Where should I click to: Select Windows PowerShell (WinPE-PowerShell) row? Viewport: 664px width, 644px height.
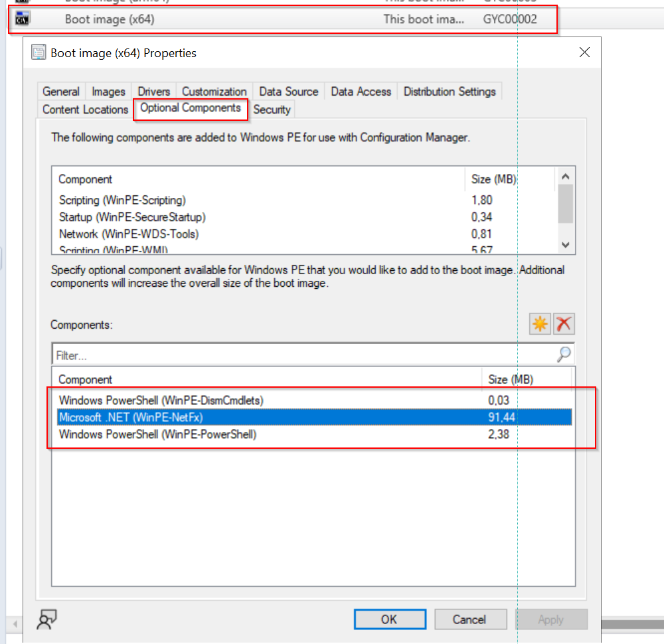(x=314, y=434)
